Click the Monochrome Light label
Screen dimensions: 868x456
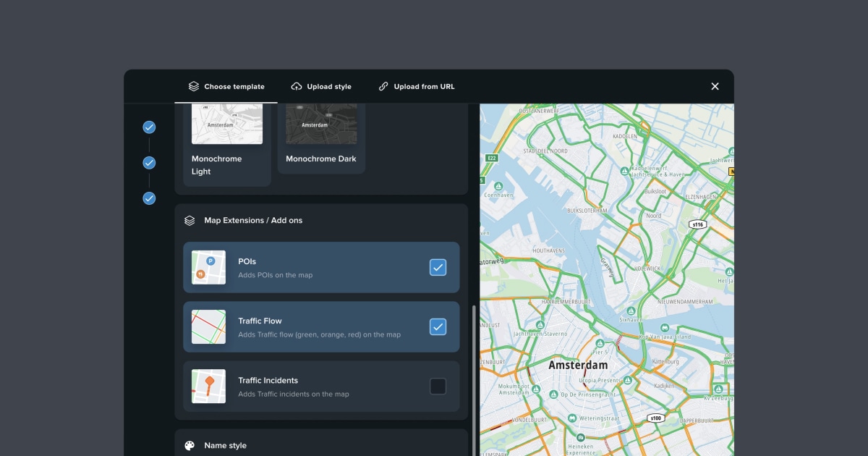click(216, 165)
